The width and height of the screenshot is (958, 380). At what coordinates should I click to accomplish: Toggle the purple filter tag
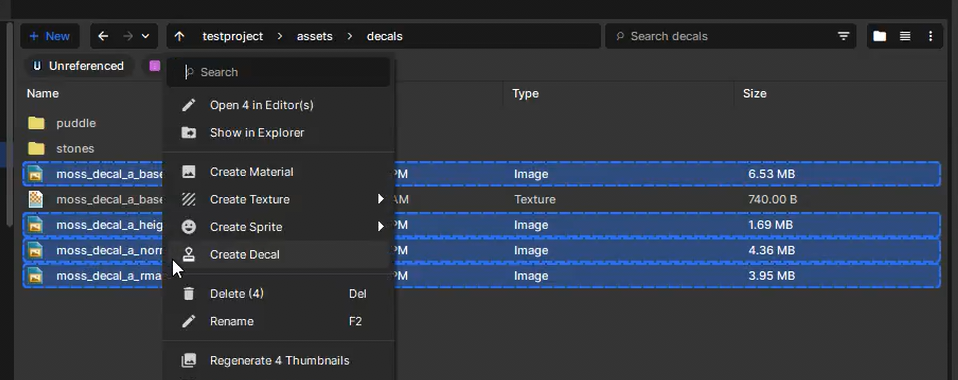(x=155, y=66)
